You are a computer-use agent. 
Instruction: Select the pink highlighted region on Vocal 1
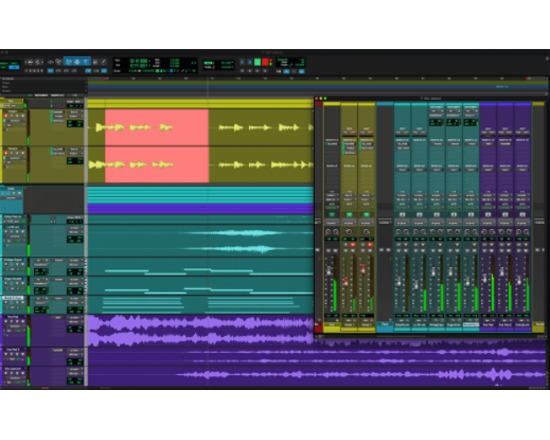tap(157, 127)
